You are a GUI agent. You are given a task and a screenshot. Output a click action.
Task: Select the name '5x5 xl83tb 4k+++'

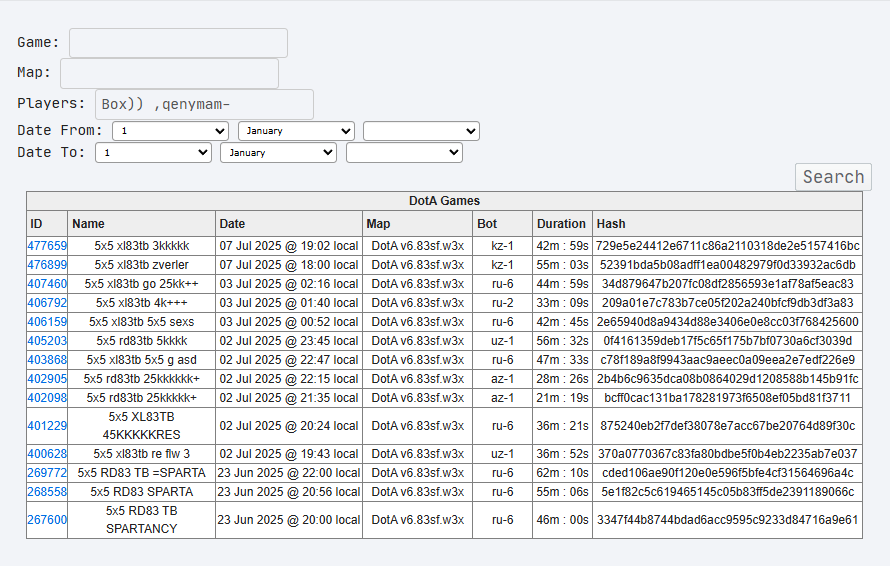142,303
